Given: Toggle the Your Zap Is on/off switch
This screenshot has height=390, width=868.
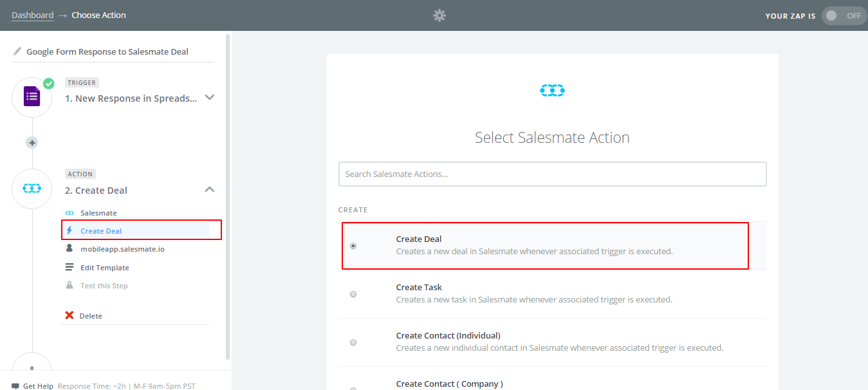Looking at the screenshot, I should click(x=844, y=15).
